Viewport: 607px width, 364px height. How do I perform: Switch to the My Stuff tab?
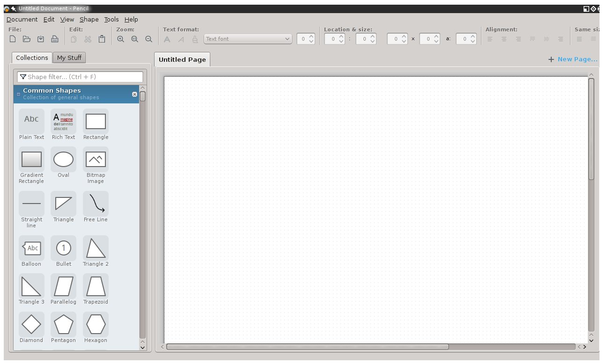point(69,58)
